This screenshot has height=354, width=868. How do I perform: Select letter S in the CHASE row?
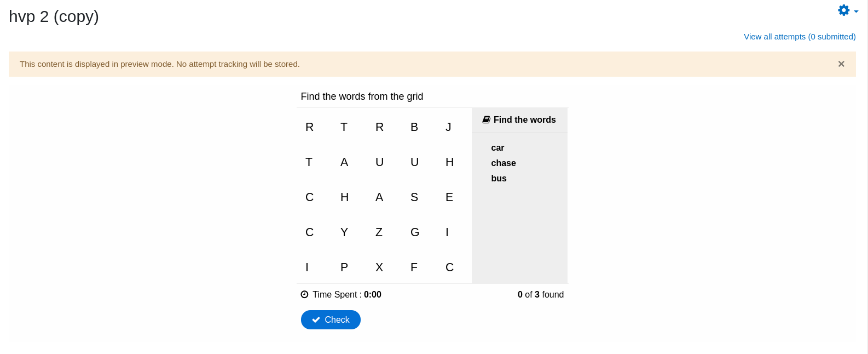414,197
